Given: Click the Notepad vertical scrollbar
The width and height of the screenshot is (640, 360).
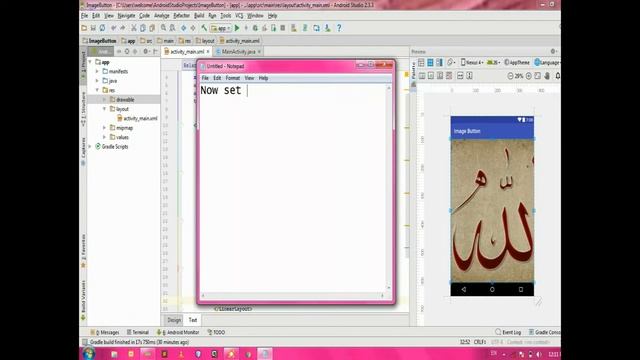Looking at the screenshot, I should (389, 188).
